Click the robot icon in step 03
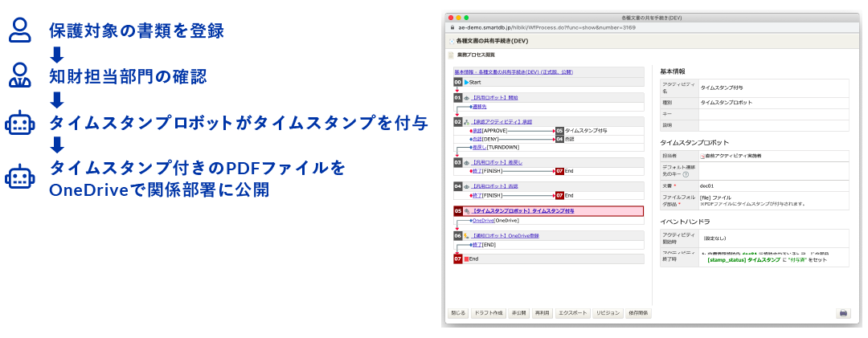This screenshot has height=338, width=868. click(x=466, y=163)
